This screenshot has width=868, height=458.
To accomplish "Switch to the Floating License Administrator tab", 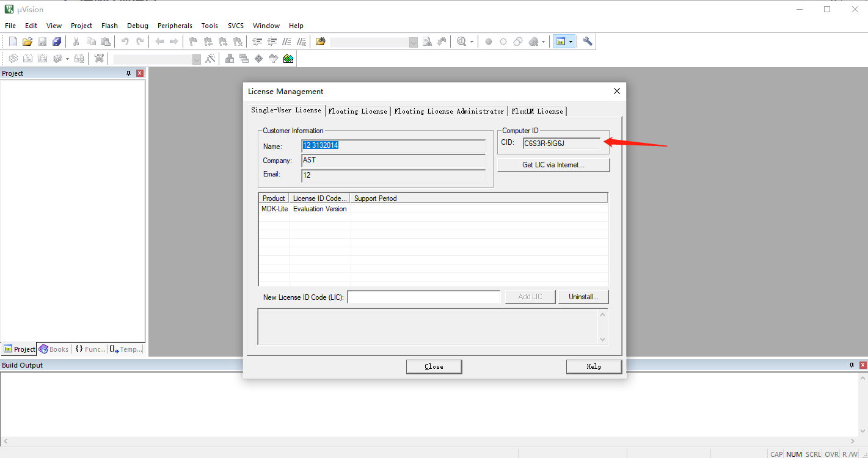I will pyautogui.click(x=449, y=111).
